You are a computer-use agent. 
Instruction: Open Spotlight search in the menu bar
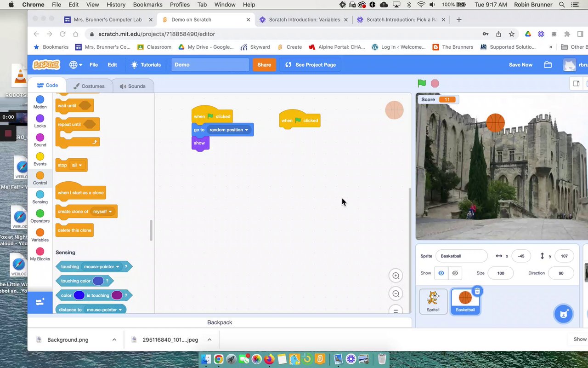[x=562, y=5]
